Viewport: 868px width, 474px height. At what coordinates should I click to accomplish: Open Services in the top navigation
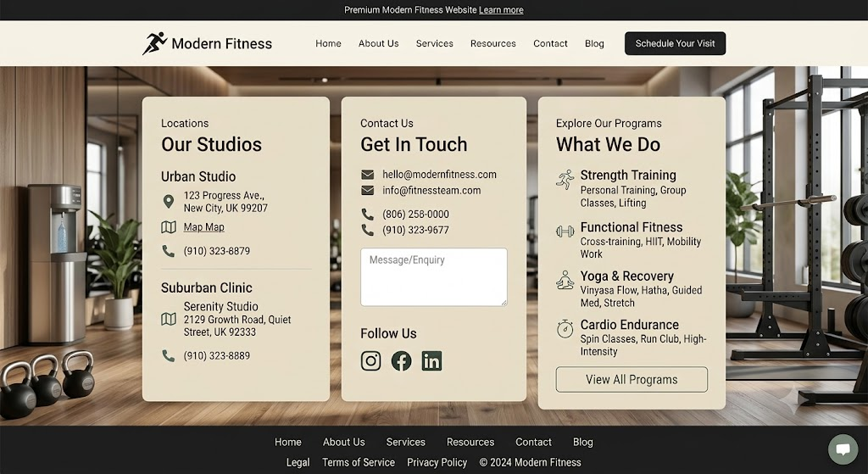click(x=435, y=43)
